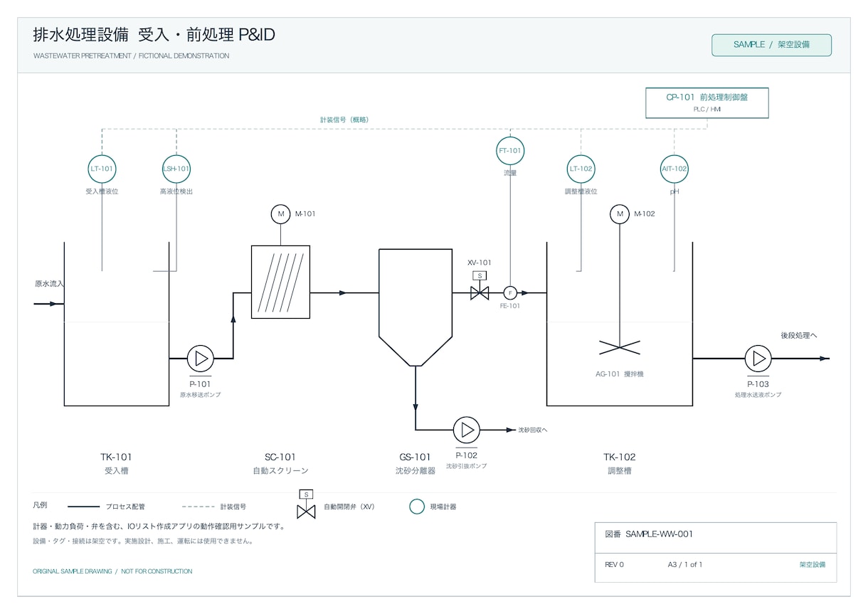868x614 pixels.
Task: Click the dashed instrument signal line sample in legend
Action: pos(199,507)
